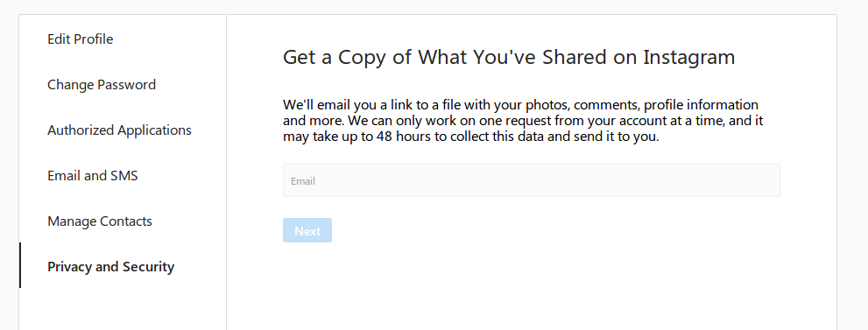The height and width of the screenshot is (330, 868).
Task: Click the word Instagram in the heading
Action: pyautogui.click(x=689, y=58)
